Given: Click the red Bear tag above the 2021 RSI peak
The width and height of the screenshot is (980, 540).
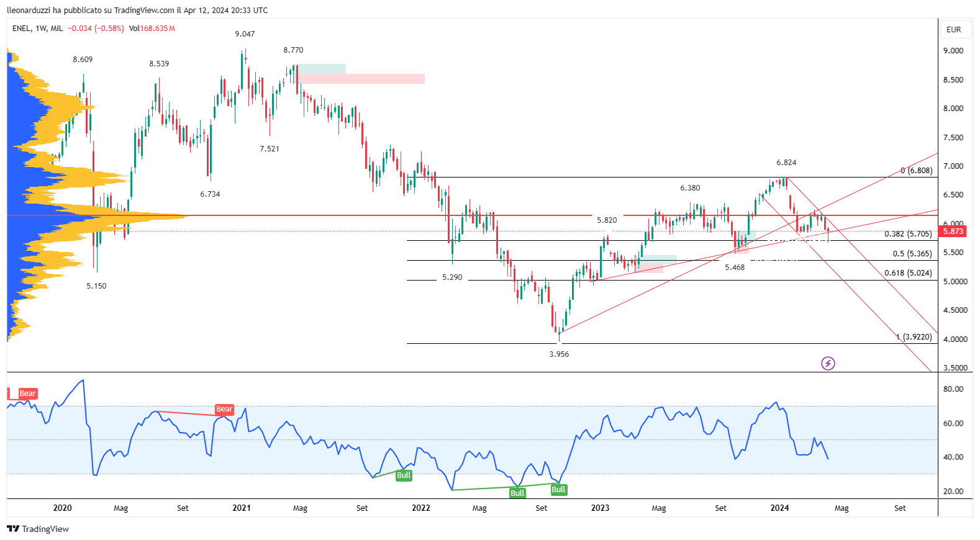Looking at the screenshot, I should click(224, 409).
